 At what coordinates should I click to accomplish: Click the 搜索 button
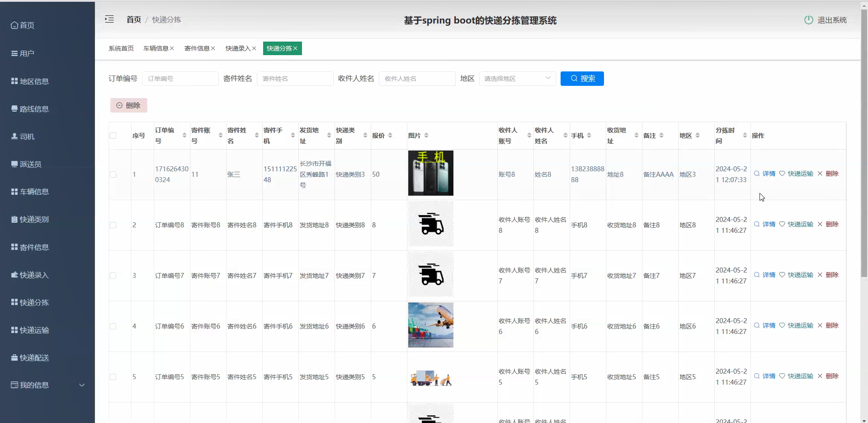(582, 78)
